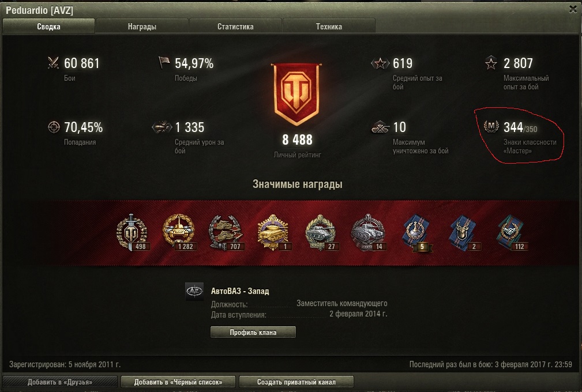This screenshot has height=392, width=582.
Task: Click the Сводка tab
Action: point(48,27)
